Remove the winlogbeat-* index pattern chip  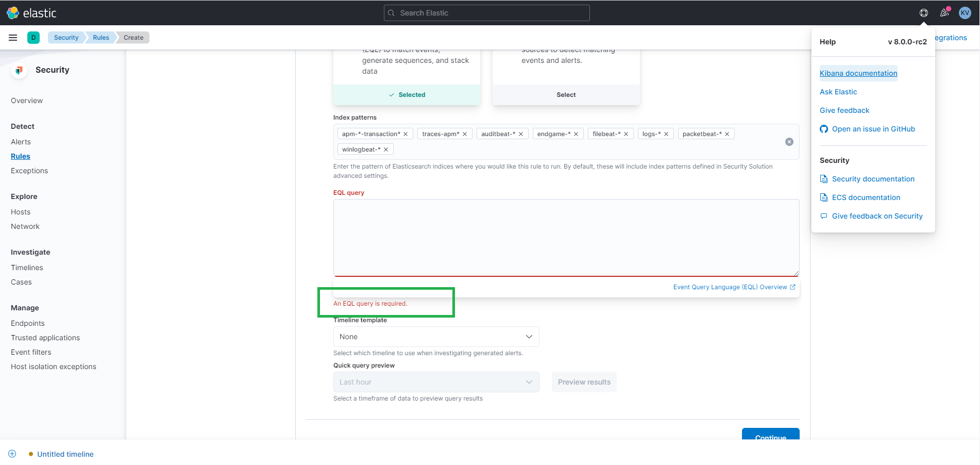point(385,149)
